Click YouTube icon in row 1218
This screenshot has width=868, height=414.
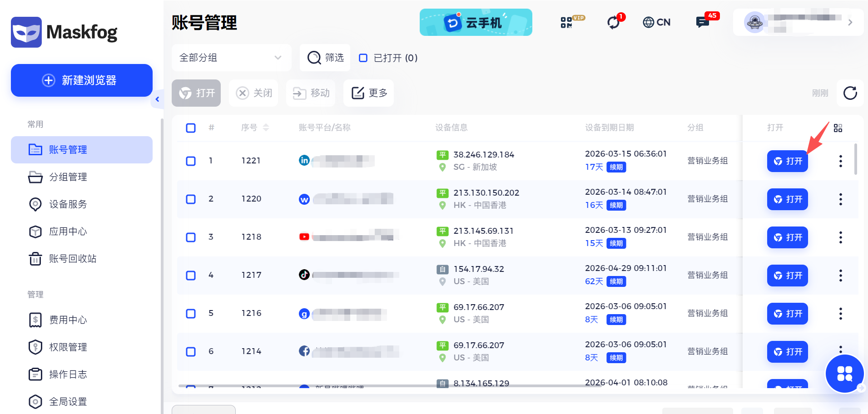tap(304, 237)
